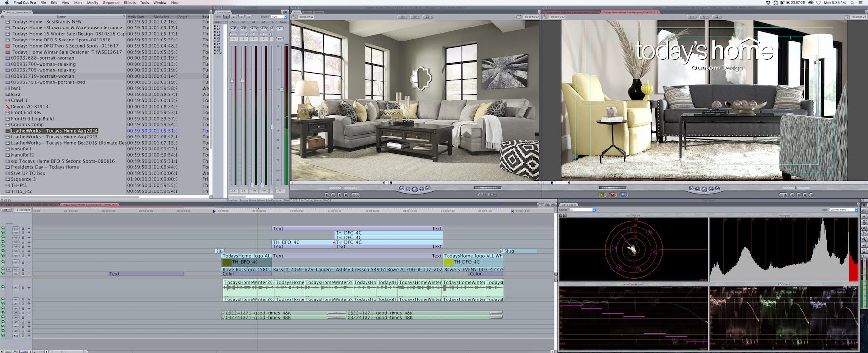Open Generator pop-up in Viewer
Image resolution: width=868 pixels, height=353 pixels.
[x=492, y=195]
